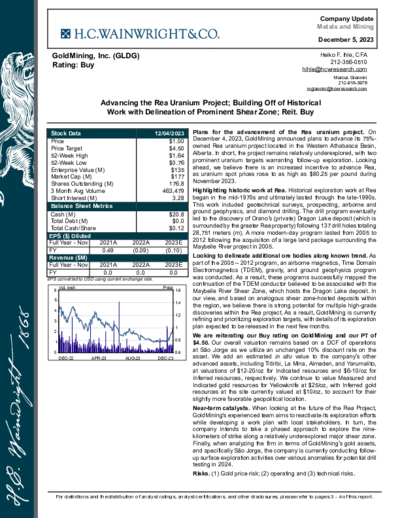Click the GoldMining, Inc. (GLDG) company name
The image size is (400, 518).
click(96, 56)
